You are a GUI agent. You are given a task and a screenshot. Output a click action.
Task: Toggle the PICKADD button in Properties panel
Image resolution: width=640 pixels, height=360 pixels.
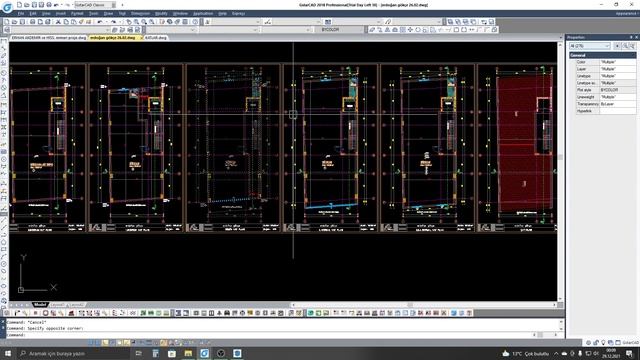coord(617,46)
